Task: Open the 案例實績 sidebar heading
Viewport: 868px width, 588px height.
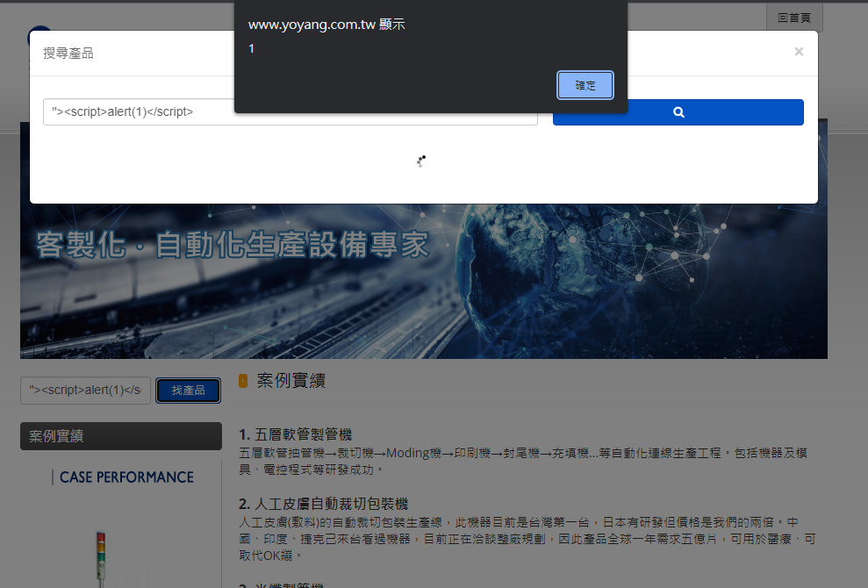Action: coord(121,436)
